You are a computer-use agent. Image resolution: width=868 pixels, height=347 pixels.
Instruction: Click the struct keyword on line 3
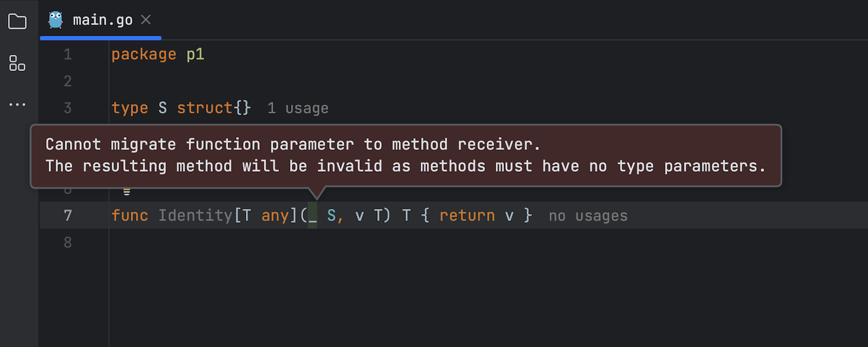tap(205, 108)
